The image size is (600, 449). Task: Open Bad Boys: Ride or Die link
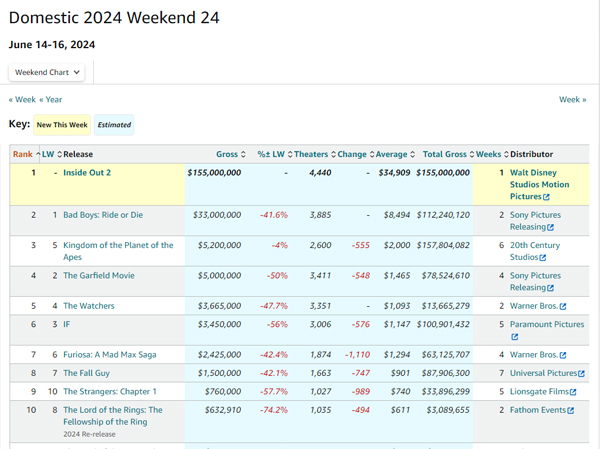point(103,215)
